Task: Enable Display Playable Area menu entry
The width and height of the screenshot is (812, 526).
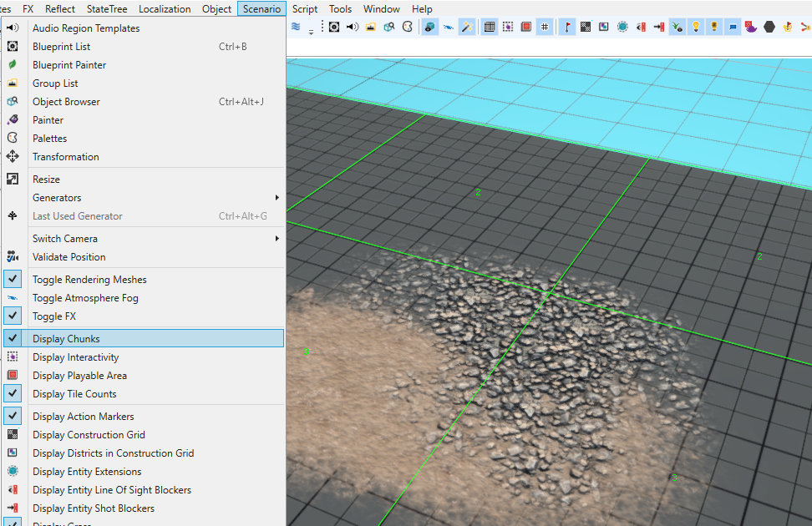Action: [144, 376]
